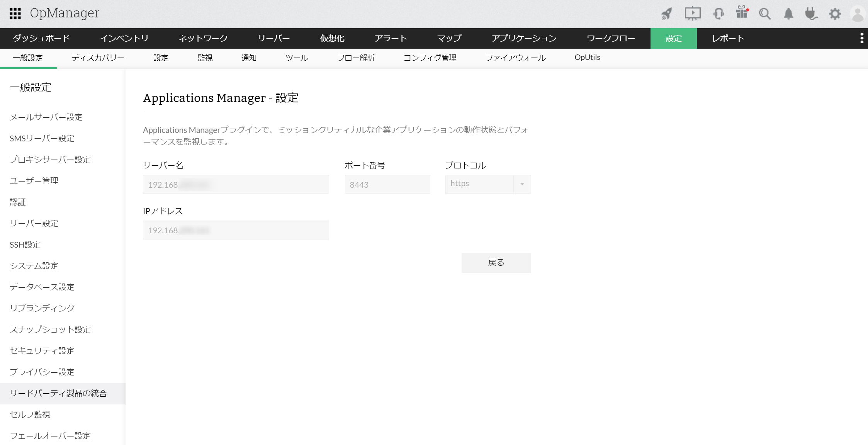Open the bell alarms icon
Screen dimensions: 868x445
click(788, 14)
